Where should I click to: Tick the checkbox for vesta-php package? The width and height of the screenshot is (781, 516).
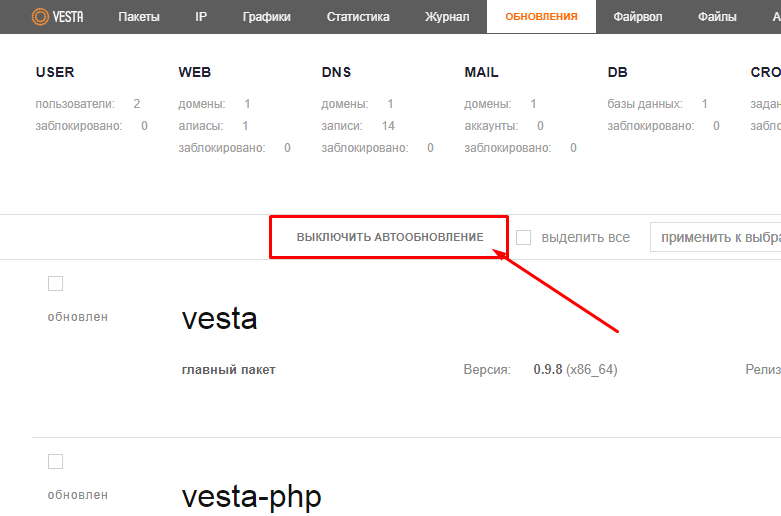56,461
